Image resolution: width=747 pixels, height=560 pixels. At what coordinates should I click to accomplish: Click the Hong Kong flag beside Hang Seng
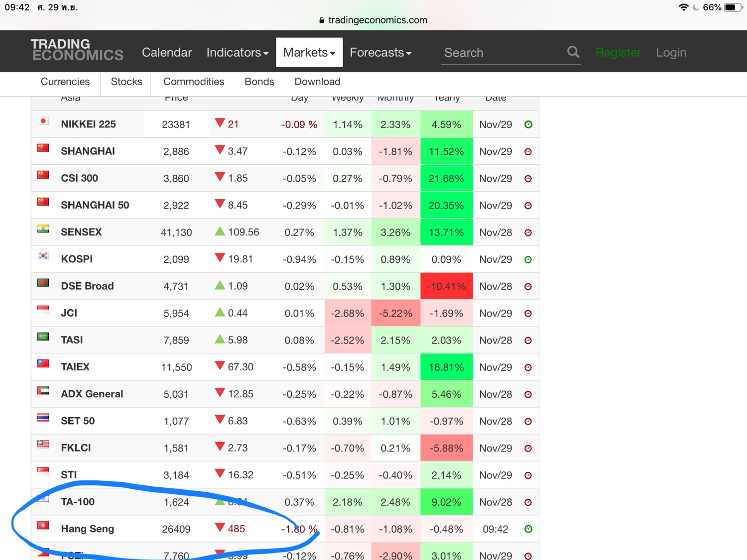click(x=43, y=525)
